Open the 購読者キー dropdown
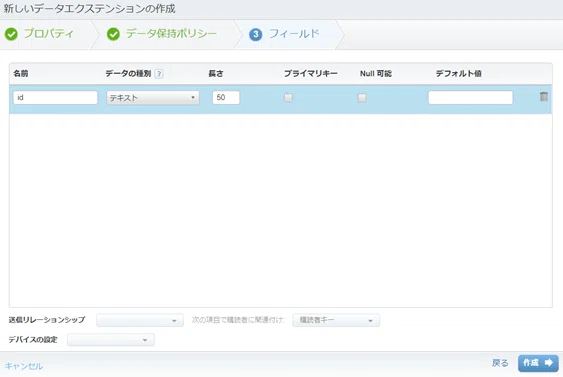Viewport: 563px width, 377px height. (336, 320)
